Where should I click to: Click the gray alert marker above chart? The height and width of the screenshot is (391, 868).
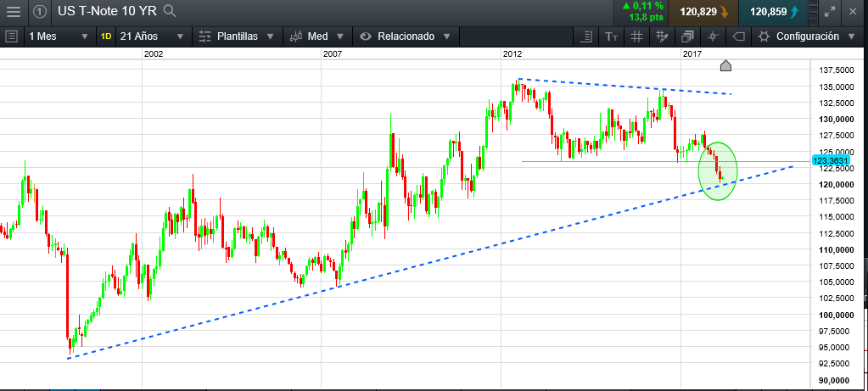pos(725,65)
